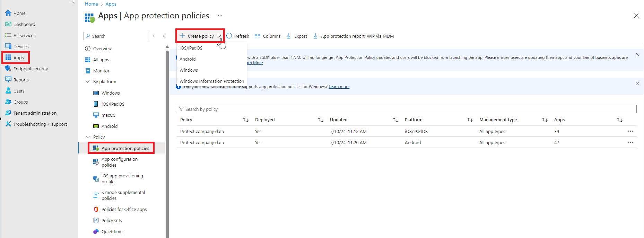Image resolution: width=644 pixels, height=238 pixels.
Task: Collapse the Policy section chevron
Action: tap(88, 137)
